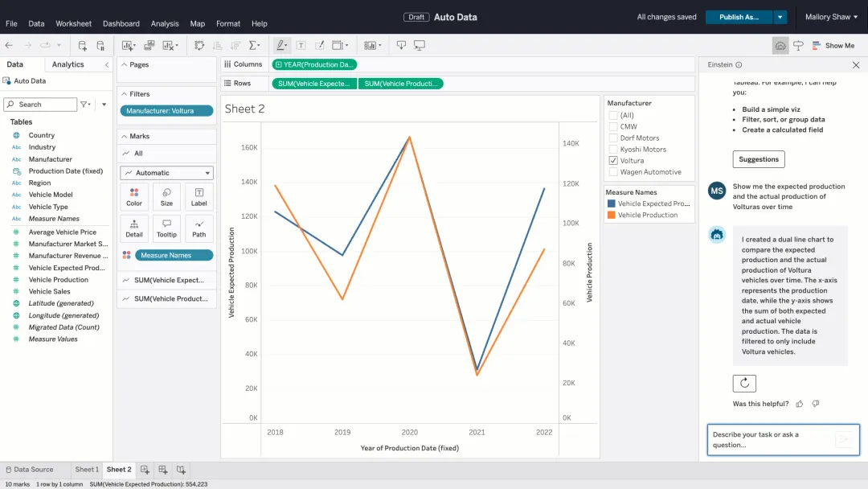868x489 pixels.
Task: Check the CMW manufacturer checkbox
Action: pos(612,127)
